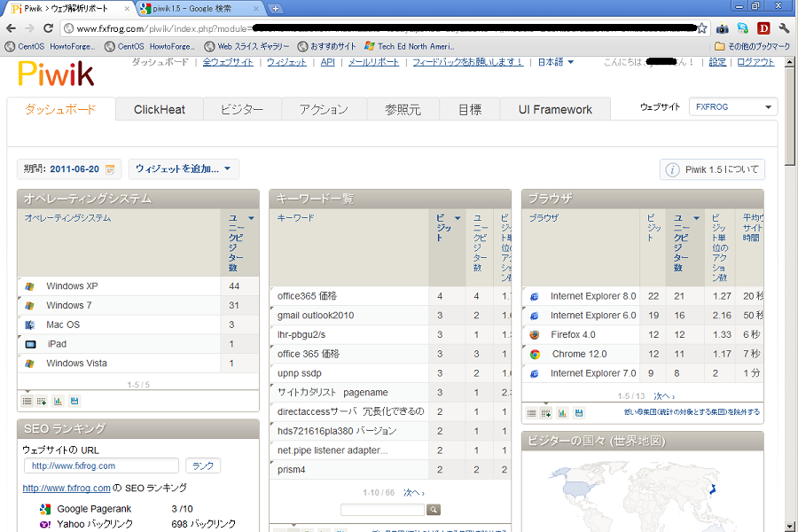Viewport: 798px width, 532px height.
Task: Show table with more metrics in Browser widget
Action: pyautogui.click(x=546, y=413)
